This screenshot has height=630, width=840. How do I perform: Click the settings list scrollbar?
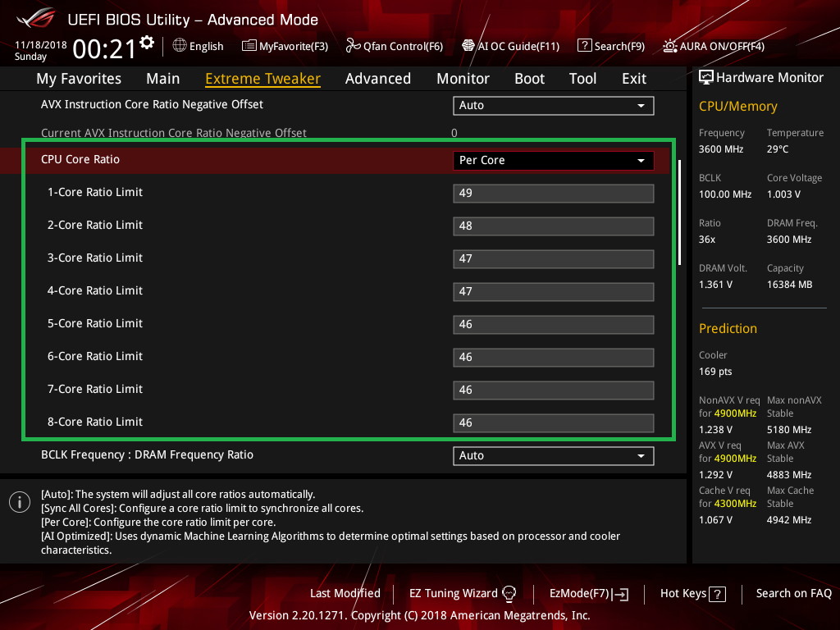pos(680,212)
